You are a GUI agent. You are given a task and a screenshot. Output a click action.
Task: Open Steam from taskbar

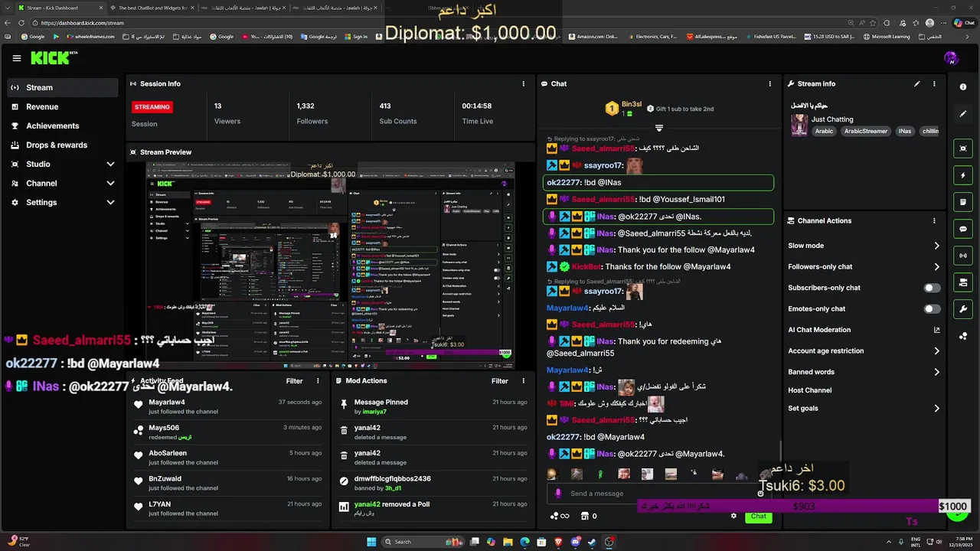593,542
